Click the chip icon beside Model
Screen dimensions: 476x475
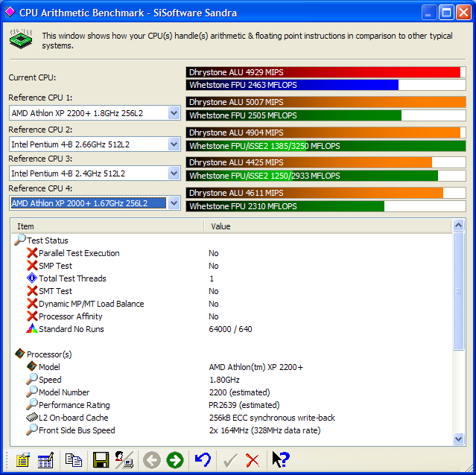(32, 366)
